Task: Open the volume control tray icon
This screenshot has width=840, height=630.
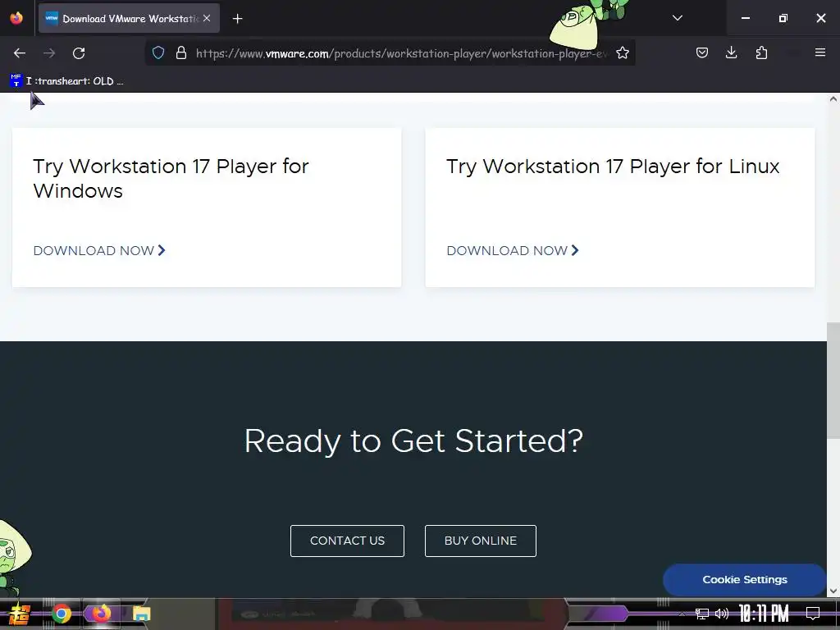Action: click(x=722, y=614)
